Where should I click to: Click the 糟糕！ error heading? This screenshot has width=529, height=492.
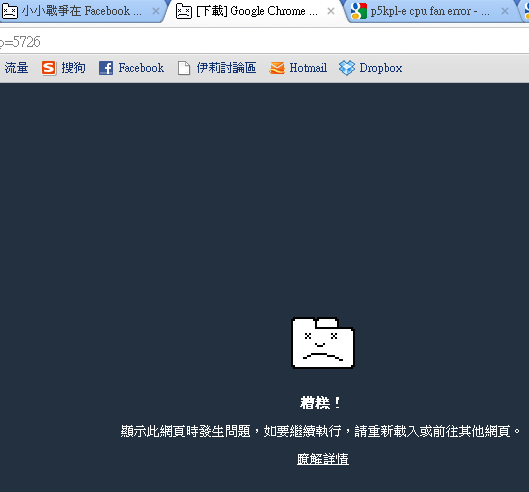click(321, 403)
